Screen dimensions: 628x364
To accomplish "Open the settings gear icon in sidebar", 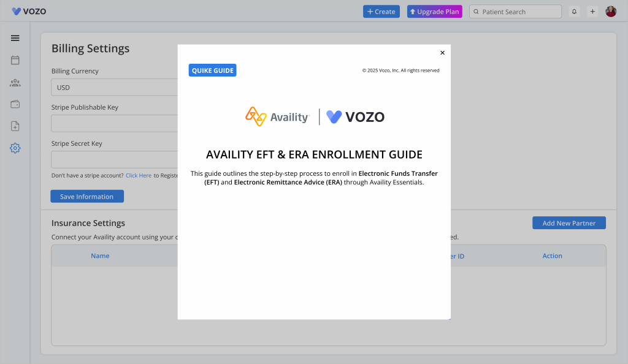I will pos(15,148).
